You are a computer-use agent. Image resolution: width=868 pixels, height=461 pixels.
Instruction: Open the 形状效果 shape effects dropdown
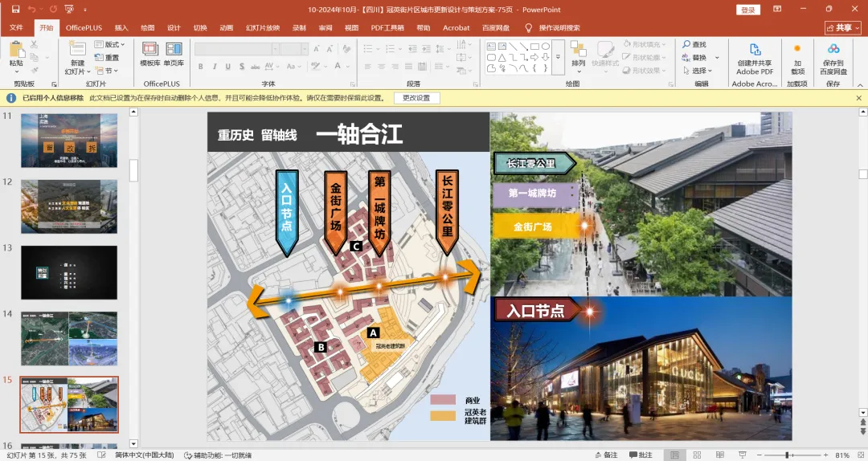point(645,71)
